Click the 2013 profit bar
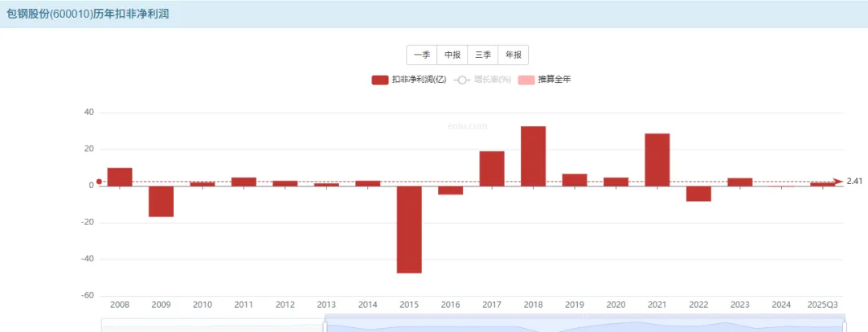The width and height of the screenshot is (868, 332). [x=326, y=185]
